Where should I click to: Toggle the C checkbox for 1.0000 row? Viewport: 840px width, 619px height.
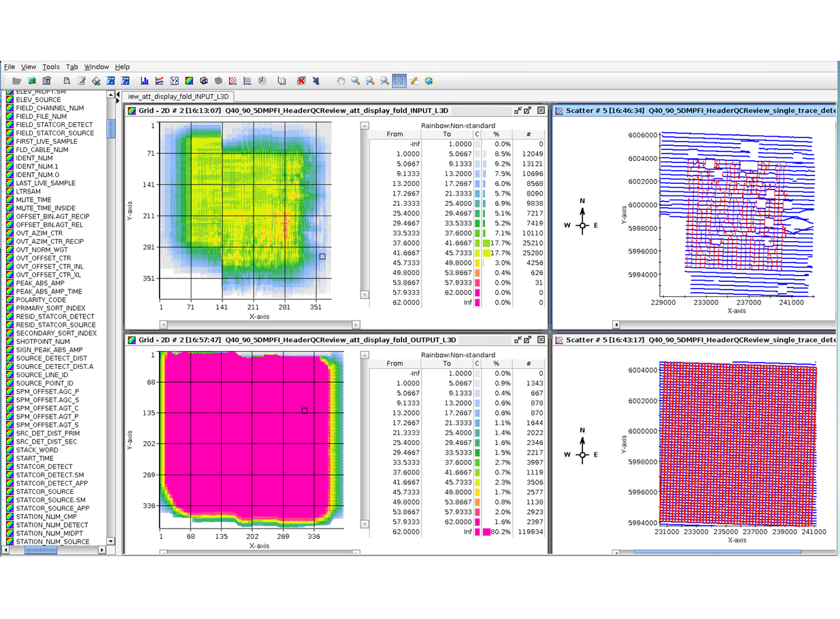coord(477,153)
